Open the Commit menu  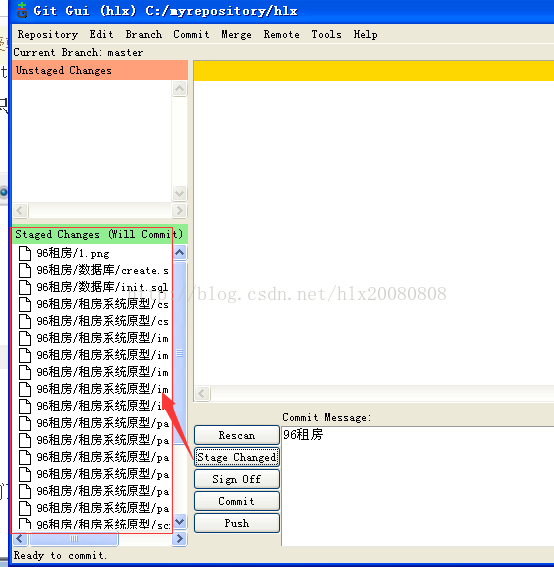[191, 34]
